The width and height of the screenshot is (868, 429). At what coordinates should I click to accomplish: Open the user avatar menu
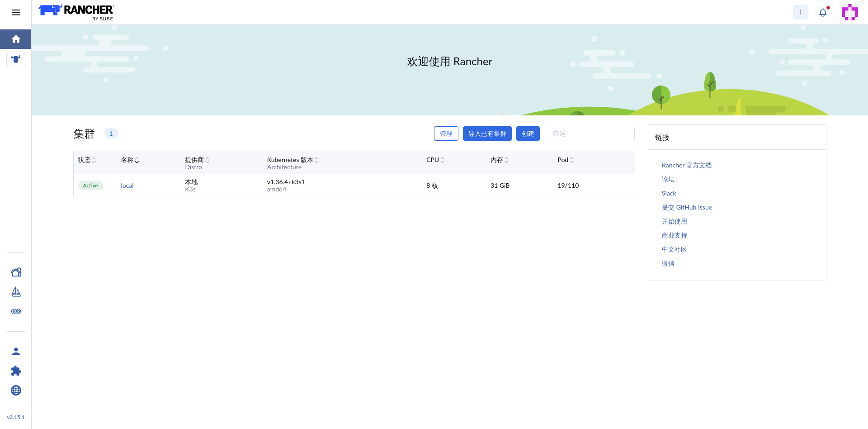tap(850, 12)
